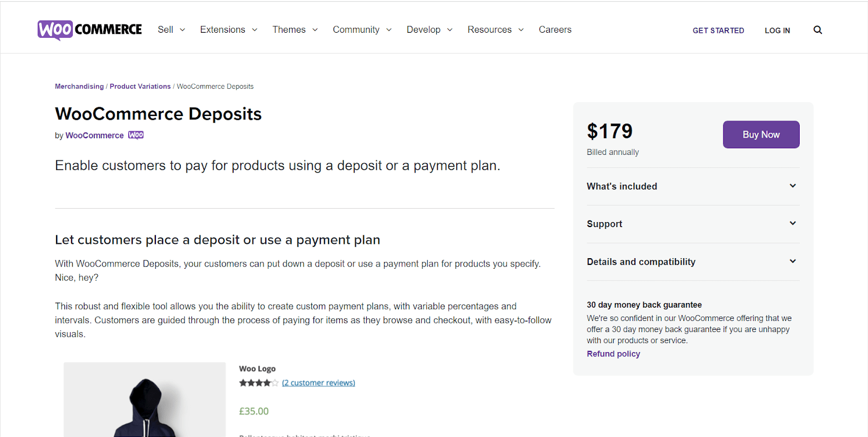Click the Woo Logo product title
The width and height of the screenshot is (868, 437).
tap(257, 369)
